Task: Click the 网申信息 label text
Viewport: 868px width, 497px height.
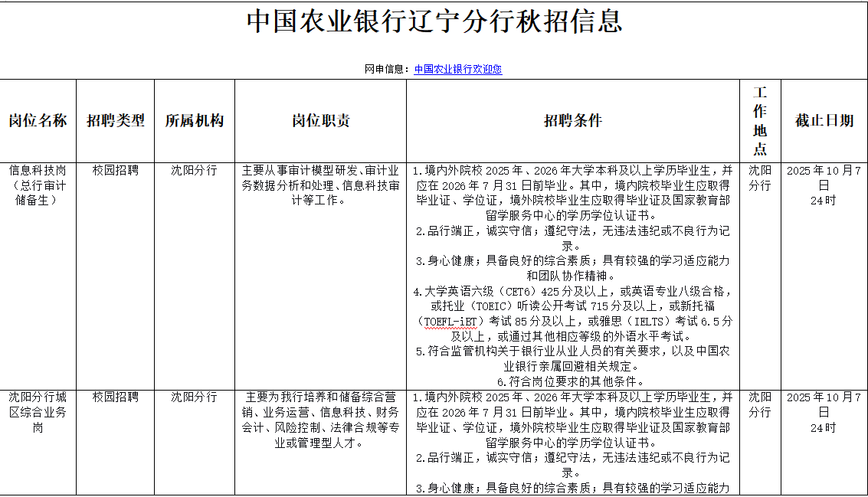Action: (387, 69)
